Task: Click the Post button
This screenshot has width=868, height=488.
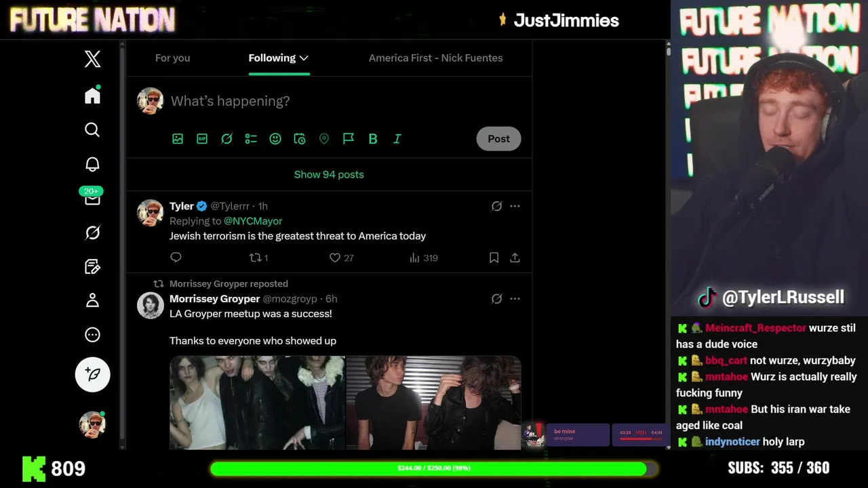Action: 498,139
